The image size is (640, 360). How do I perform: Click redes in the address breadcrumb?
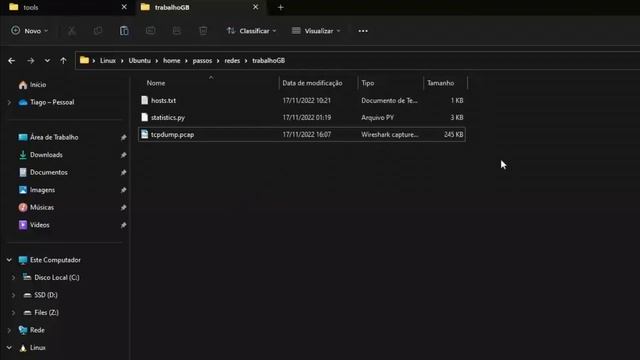[x=232, y=60]
